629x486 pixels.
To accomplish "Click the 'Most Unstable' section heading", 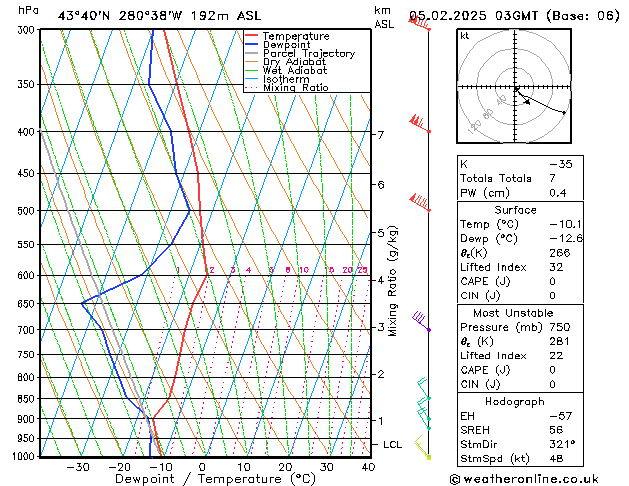I will coord(513,313).
